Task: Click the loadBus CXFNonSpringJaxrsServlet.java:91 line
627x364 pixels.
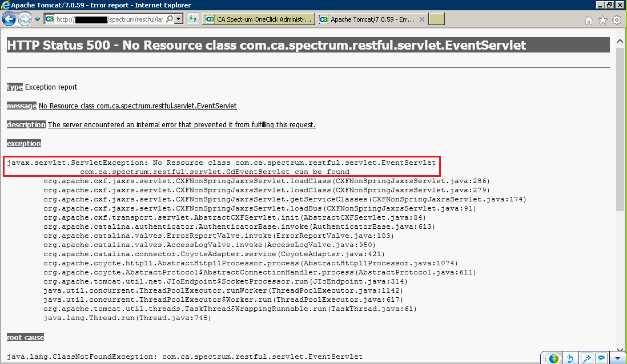Action: (x=260, y=209)
